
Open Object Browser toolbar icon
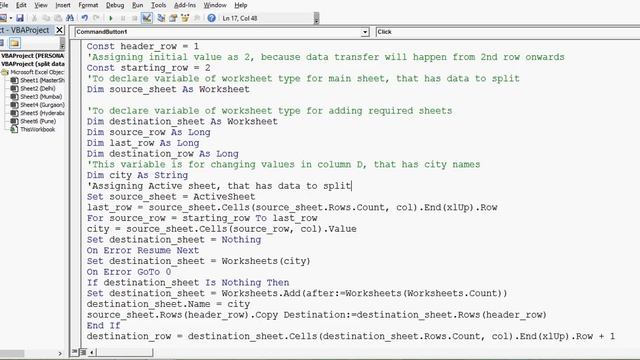click(x=185, y=18)
